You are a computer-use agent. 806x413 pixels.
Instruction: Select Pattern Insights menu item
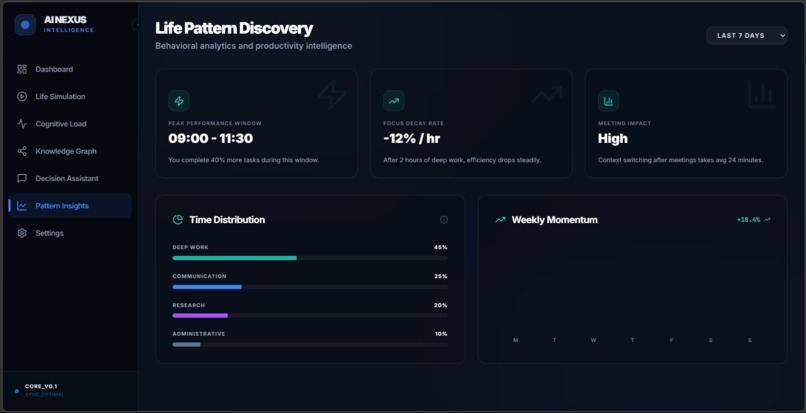[70, 206]
